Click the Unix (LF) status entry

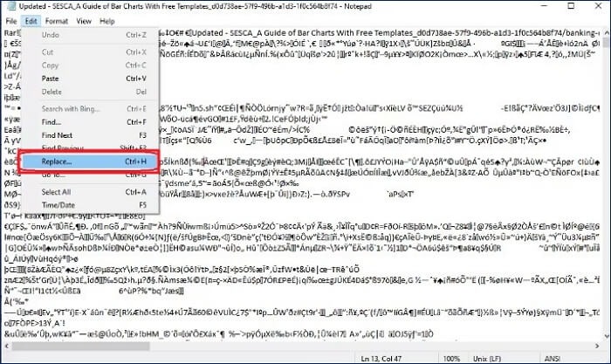click(487, 359)
